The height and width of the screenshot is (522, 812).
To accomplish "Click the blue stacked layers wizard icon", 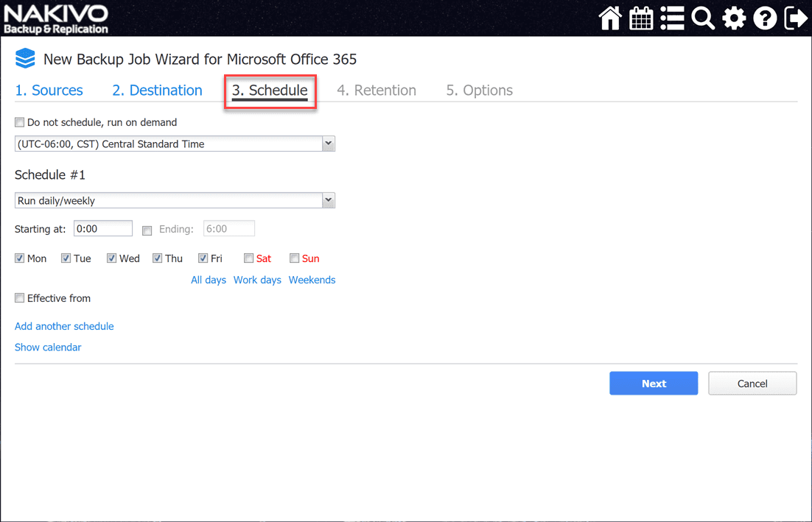I will pos(25,58).
